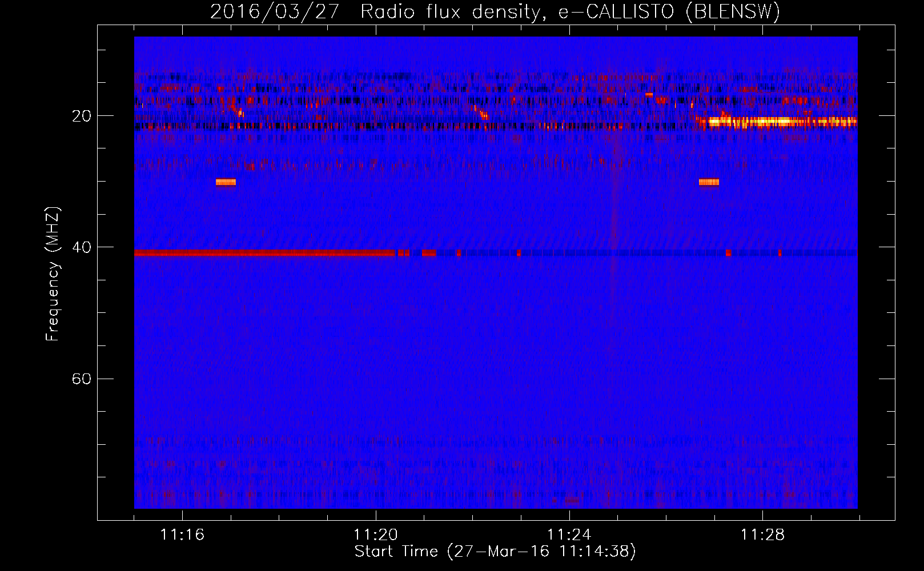
Task: Click the orange block near 30 MHz before 11:27
Action: (x=709, y=182)
